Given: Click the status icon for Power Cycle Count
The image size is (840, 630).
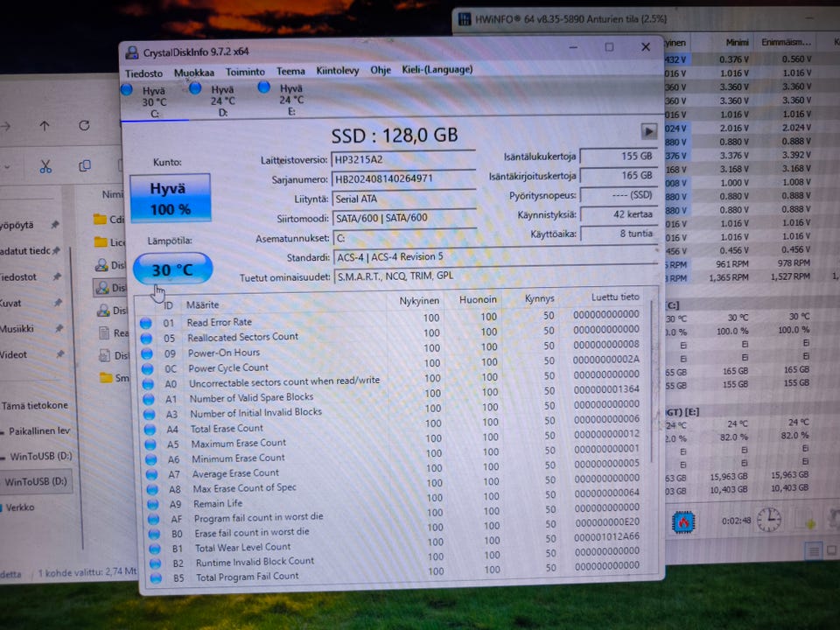Looking at the screenshot, I should point(147,369).
